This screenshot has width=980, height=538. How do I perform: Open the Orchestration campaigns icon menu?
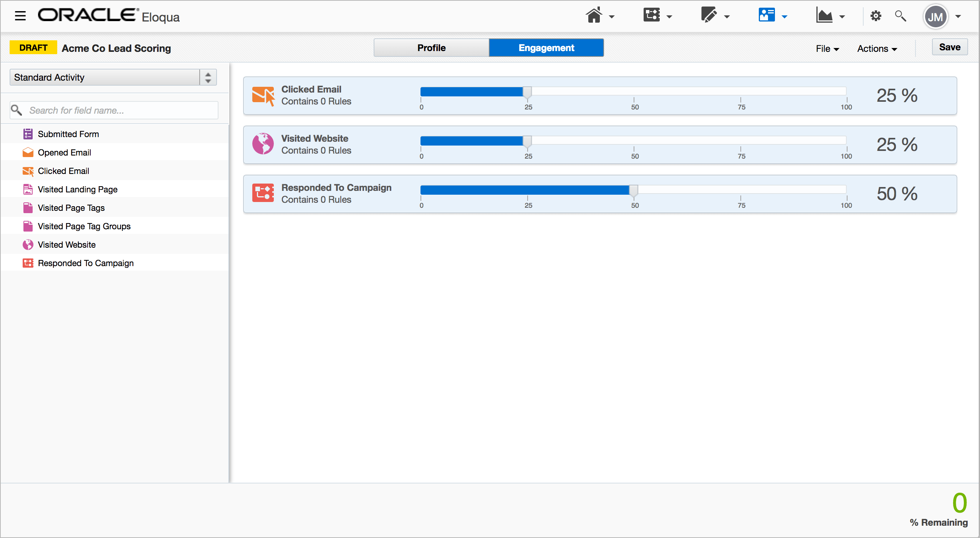tap(652, 16)
